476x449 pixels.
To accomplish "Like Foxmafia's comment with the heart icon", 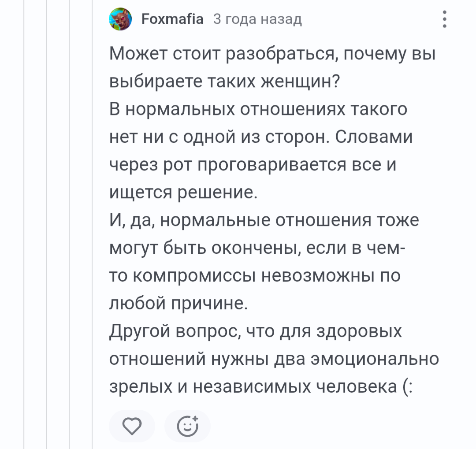I will pyautogui.click(x=132, y=426).
